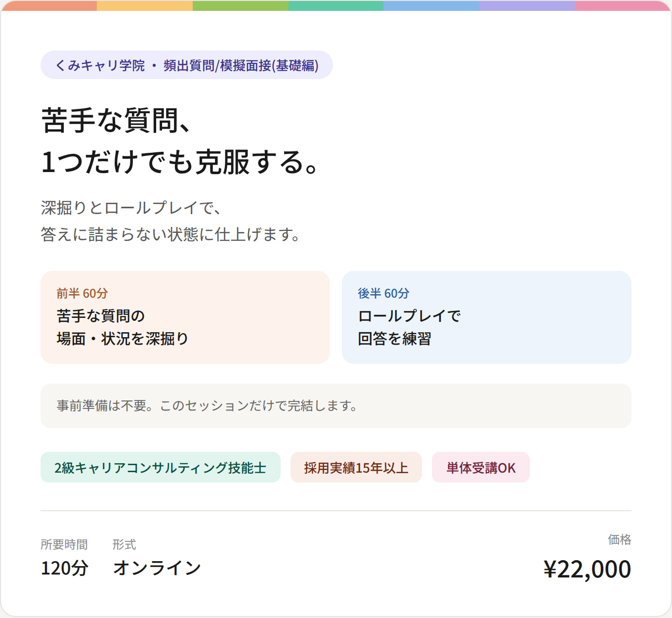Viewport: 672px width, 618px height.
Task: Click the purple segment of top color bar
Action: (x=527, y=5)
